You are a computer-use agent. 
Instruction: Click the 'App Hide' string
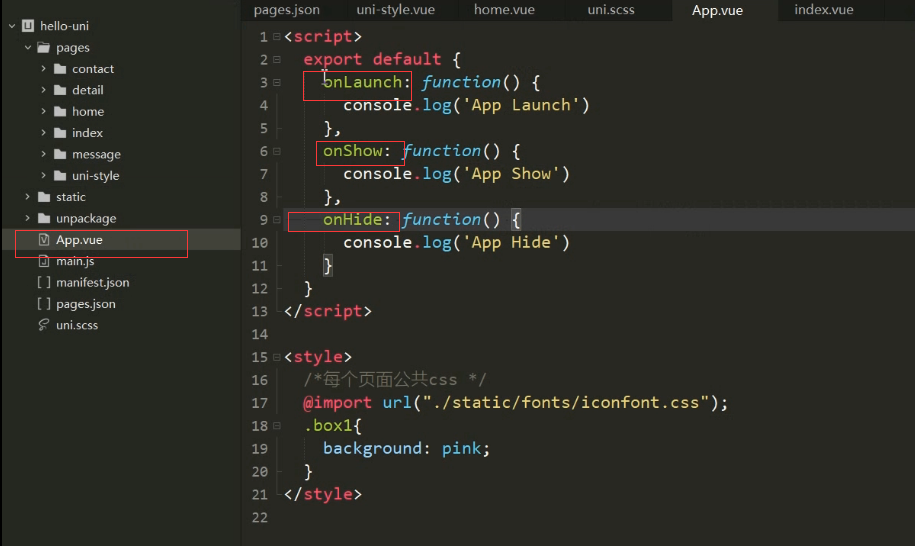coord(511,243)
